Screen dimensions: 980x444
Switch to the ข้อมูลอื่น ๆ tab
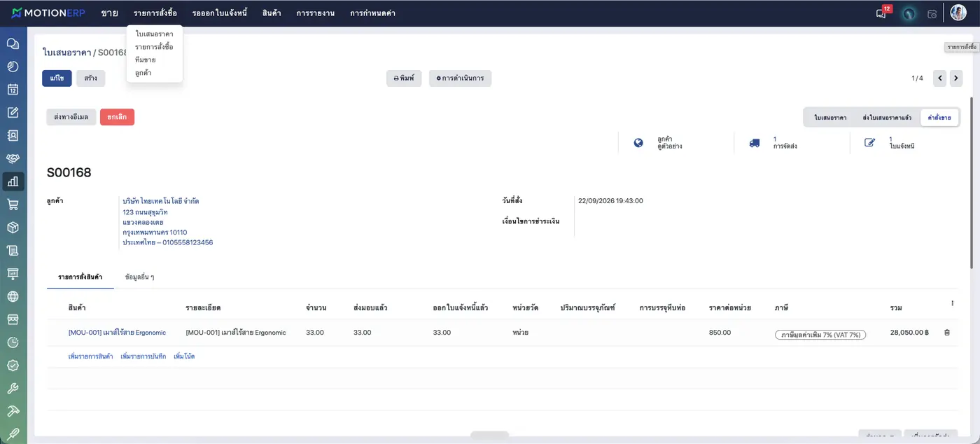coord(139,277)
